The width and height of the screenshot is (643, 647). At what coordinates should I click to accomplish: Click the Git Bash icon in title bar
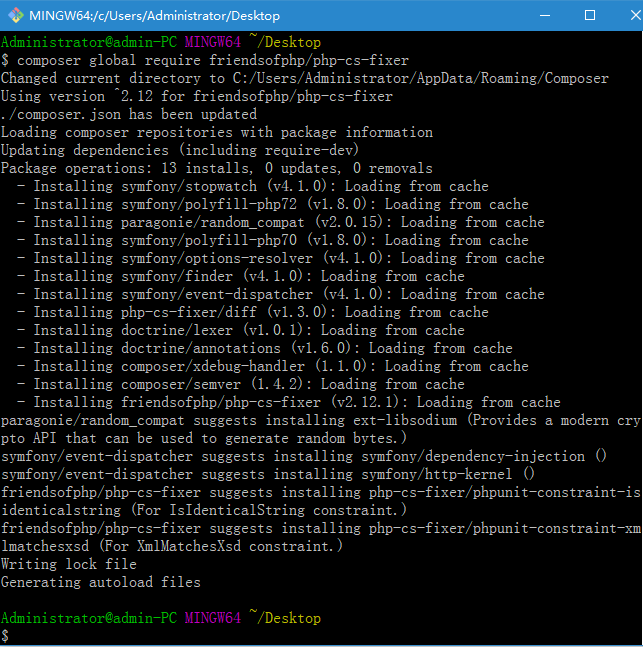[16, 15]
